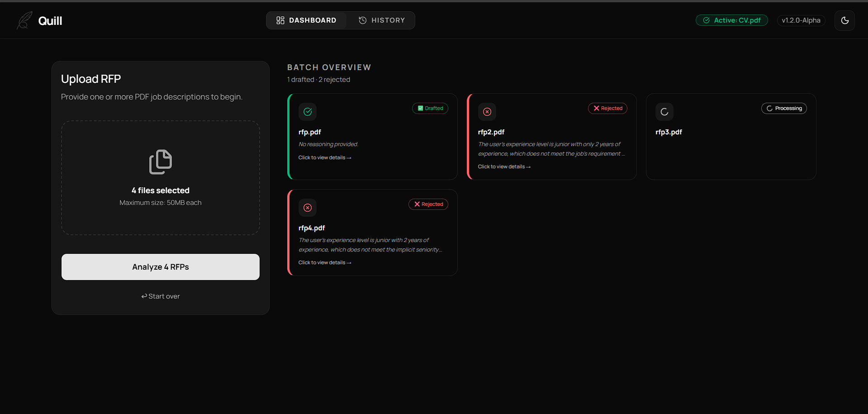Click the rfp2.pdf file name
The width and height of the screenshot is (868, 414).
click(x=491, y=132)
